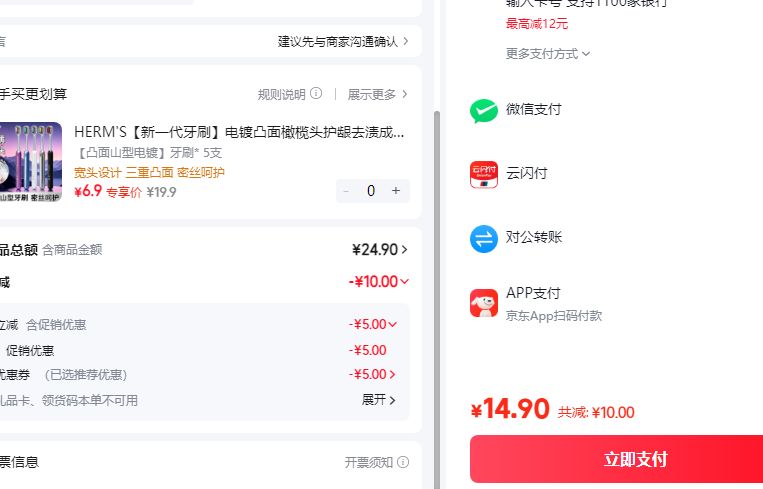
Task: Expand the gift card 展开 section
Action: click(x=379, y=400)
